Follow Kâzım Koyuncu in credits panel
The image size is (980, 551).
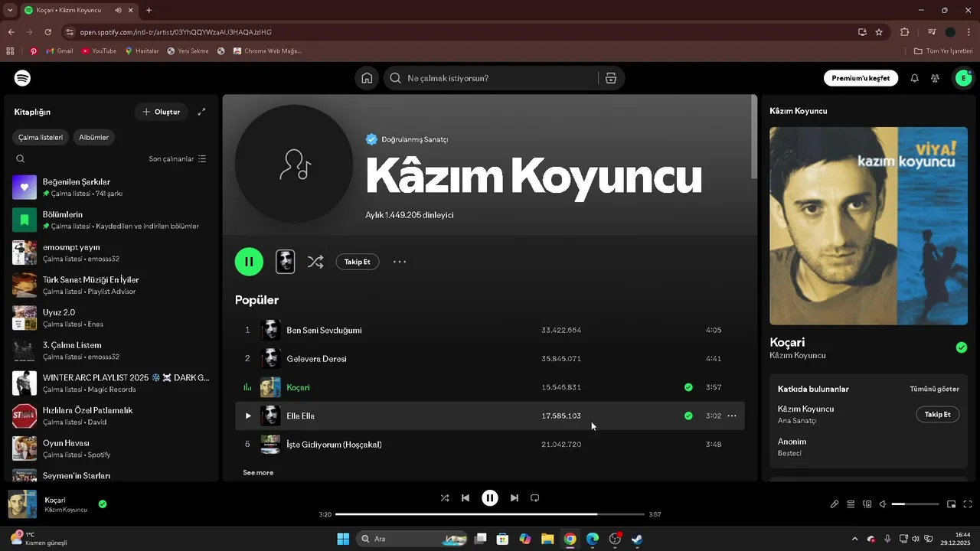coord(937,414)
